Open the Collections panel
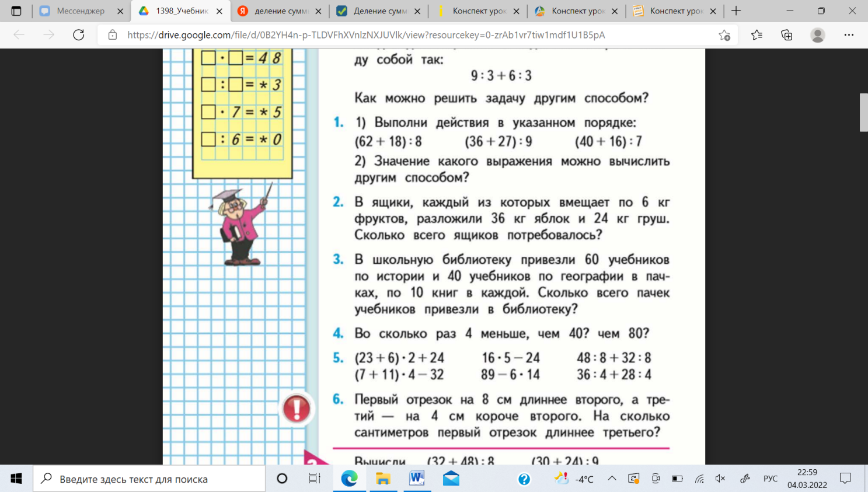Screen dimensions: 868x492 tap(786, 35)
